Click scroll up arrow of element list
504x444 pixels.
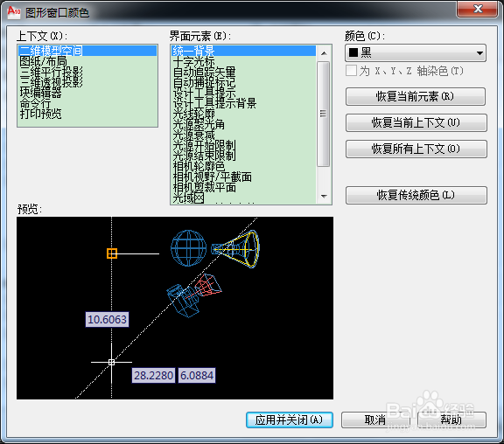pos(324,53)
